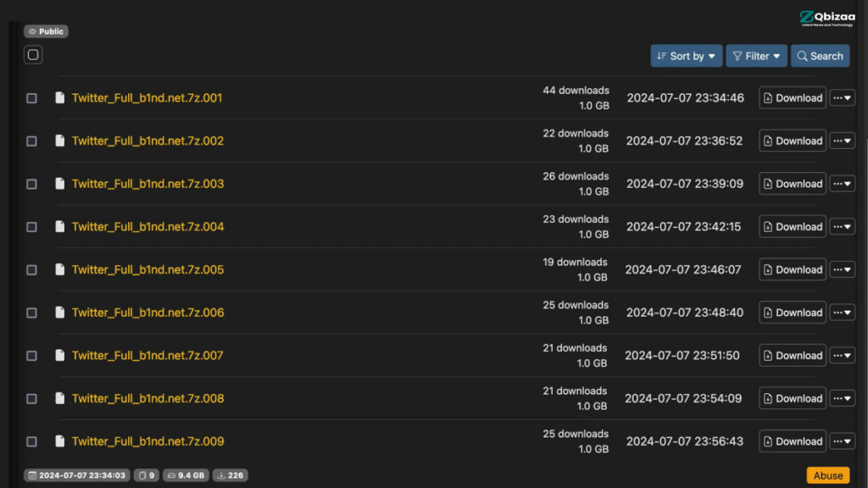868x488 pixels.
Task: Download Twitter_Full_b1nd.net.7z.007
Action: pyautogui.click(x=793, y=355)
